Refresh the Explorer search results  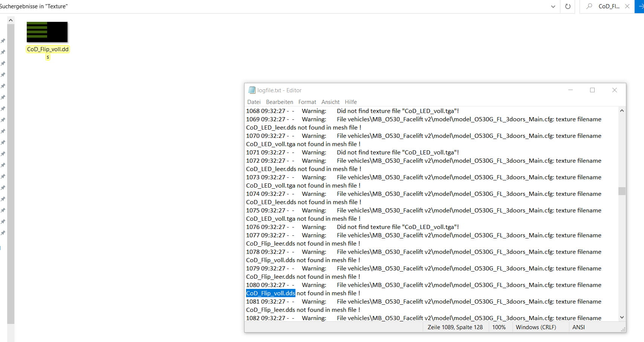coord(568,6)
